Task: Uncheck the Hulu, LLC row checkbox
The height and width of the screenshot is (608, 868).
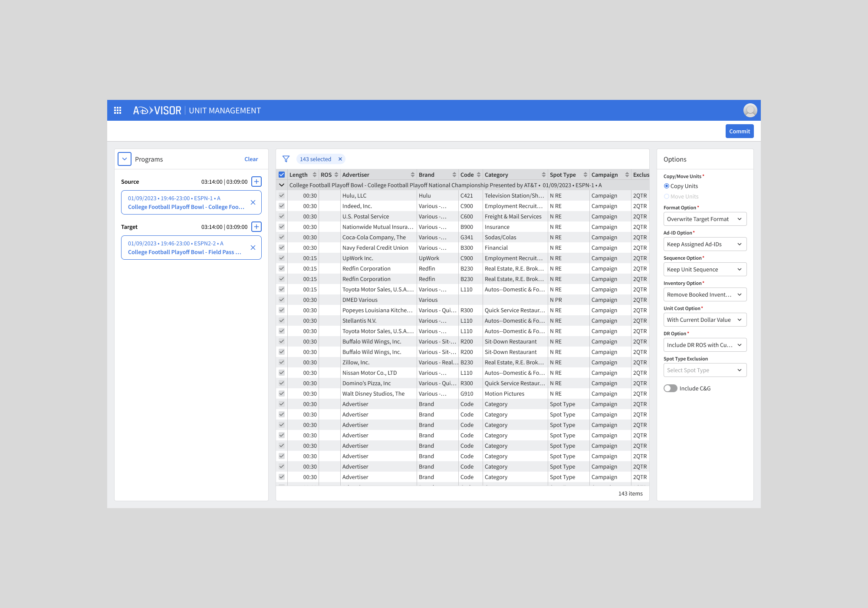Action: 282,195
